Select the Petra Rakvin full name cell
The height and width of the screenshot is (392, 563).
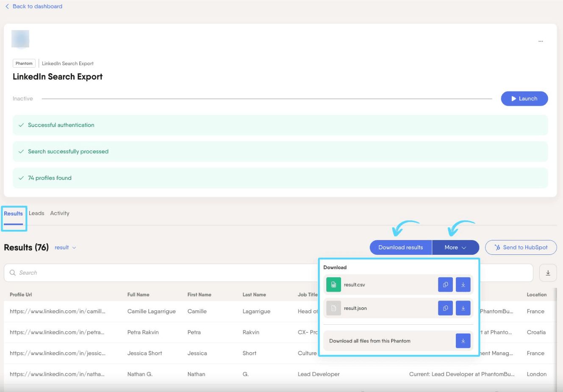(143, 332)
